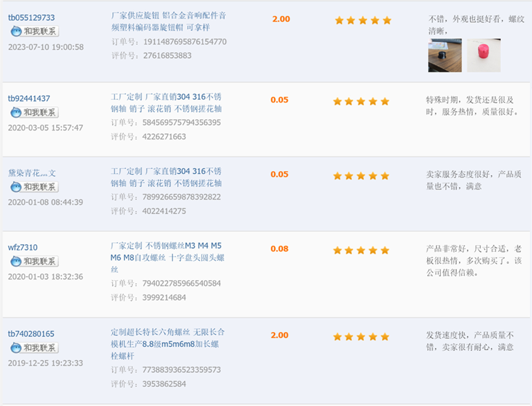Screen dimensions: 532x406
Task: Open the 304 316 pin product reviewed 2020-01-08
Action: [166, 177]
